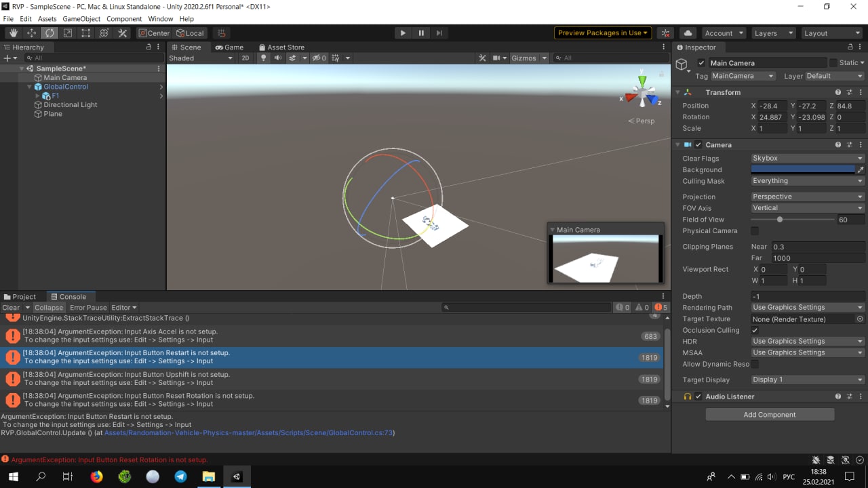Pick Target Texture object selector
Viewport: 868px width, 488px height.
coord(860,319)
